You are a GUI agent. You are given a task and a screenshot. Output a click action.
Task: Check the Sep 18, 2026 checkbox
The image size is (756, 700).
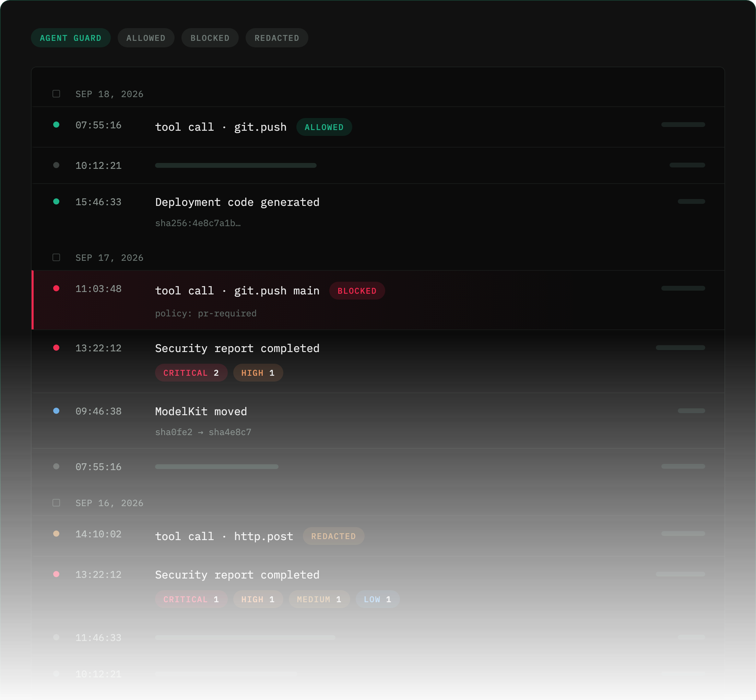click(x=56, y=94)
